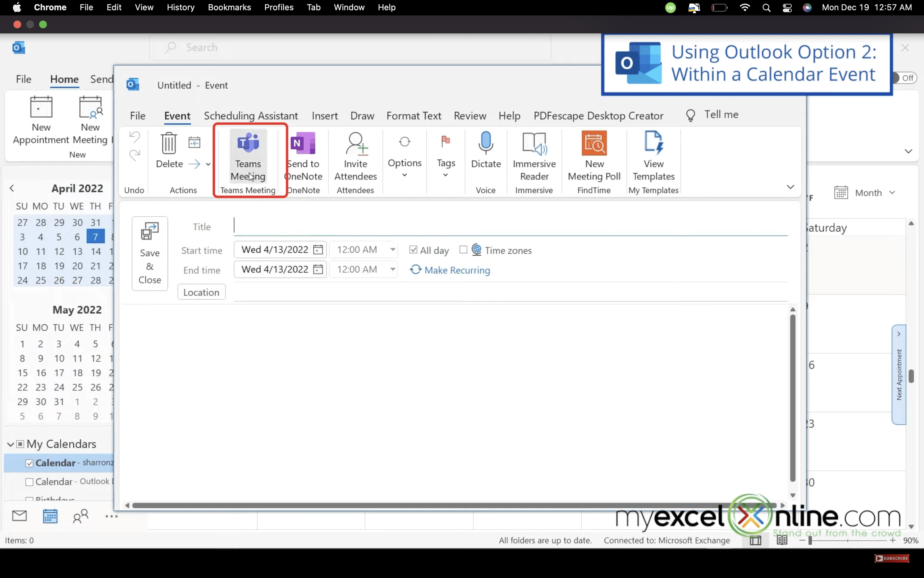Click the copy to calendar icon in Actions

point(194,142)
